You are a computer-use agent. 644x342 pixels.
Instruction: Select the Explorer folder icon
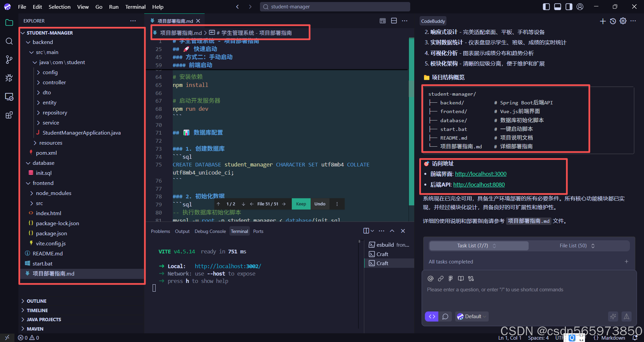tap(9, 22)
